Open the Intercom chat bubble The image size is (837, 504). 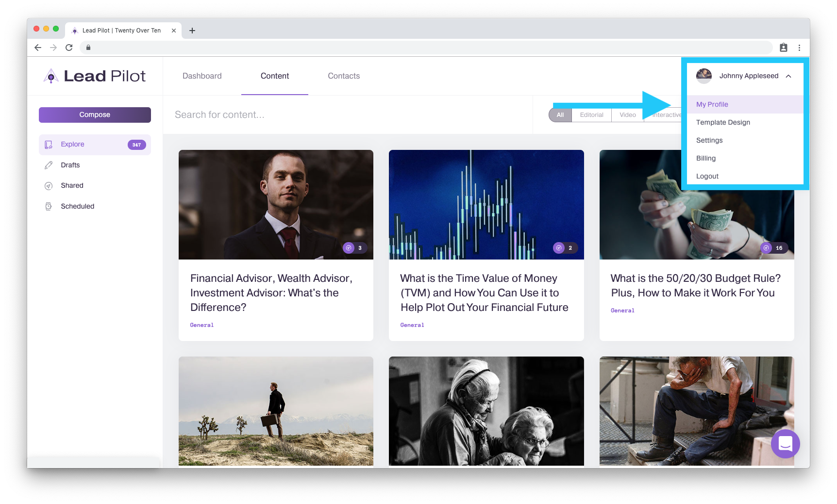pyautogui.click(x=785, y=443)
